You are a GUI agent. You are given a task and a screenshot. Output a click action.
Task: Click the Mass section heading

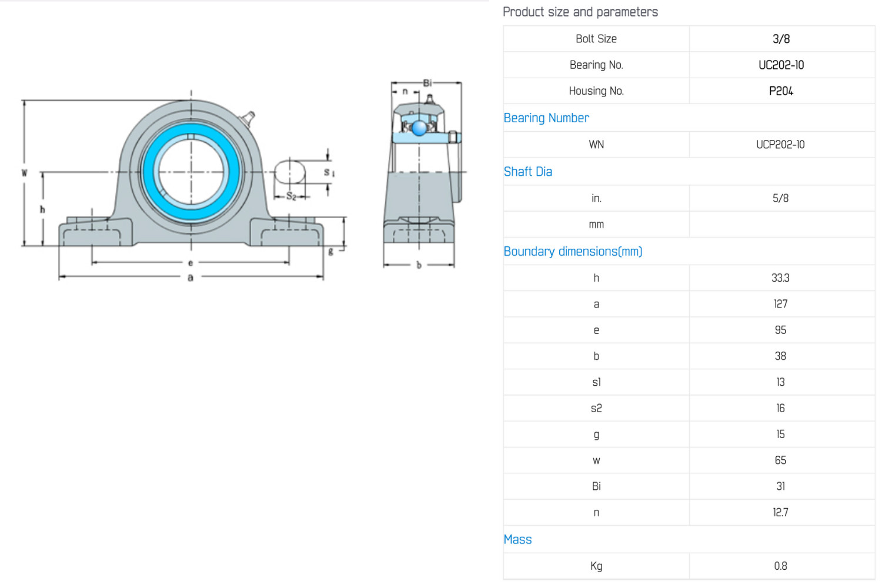(x=517, y=539)
